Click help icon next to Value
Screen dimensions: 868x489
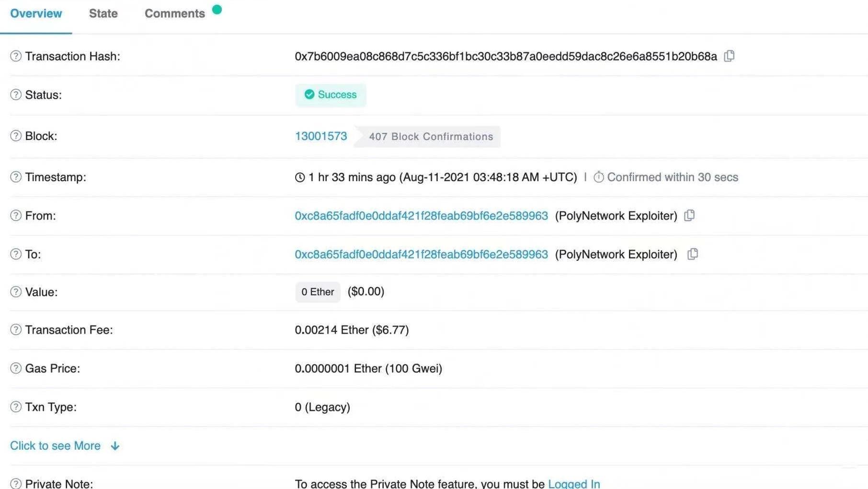pyautogui.click(x=16, y=292)
